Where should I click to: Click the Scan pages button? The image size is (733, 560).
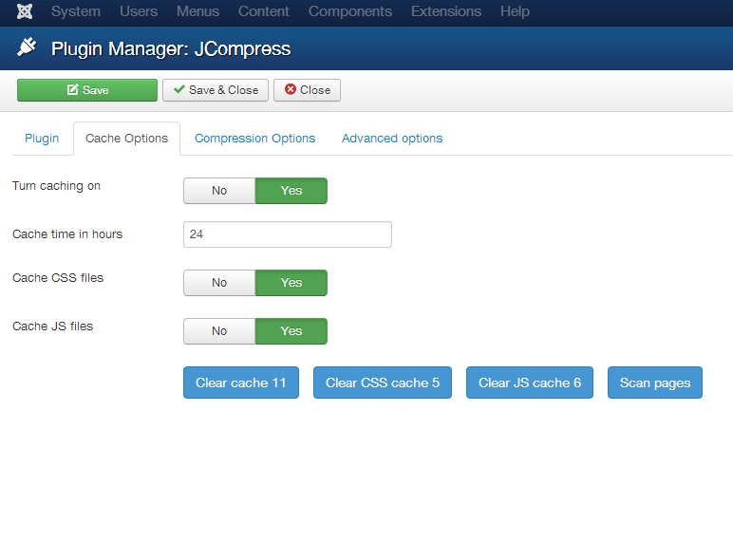tap(655, 383)
